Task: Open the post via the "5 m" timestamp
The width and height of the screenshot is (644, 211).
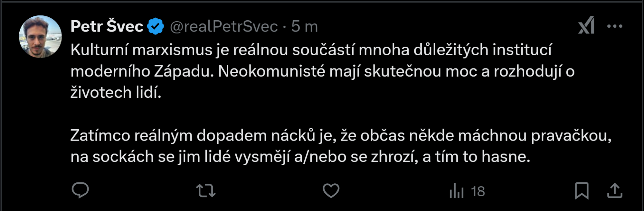Action: [x=305, y=26]
